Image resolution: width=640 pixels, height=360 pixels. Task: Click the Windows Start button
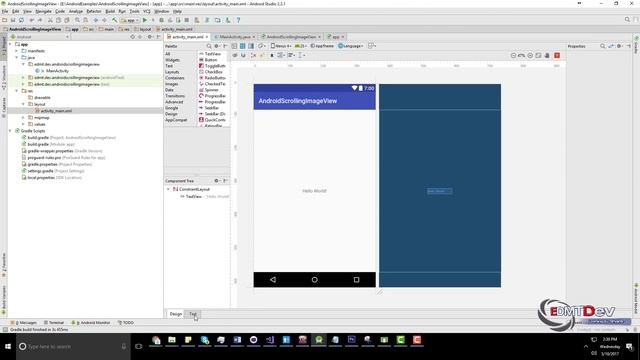8,347
